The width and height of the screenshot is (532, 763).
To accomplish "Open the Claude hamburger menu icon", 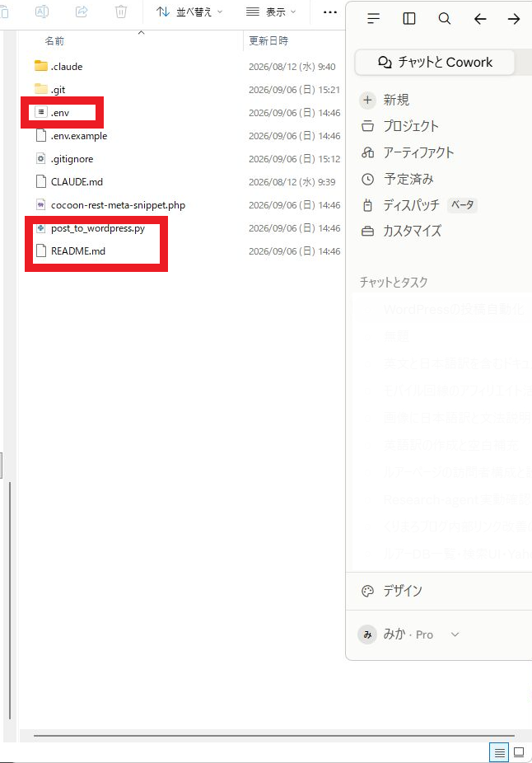I will click(x=373, y=19).
